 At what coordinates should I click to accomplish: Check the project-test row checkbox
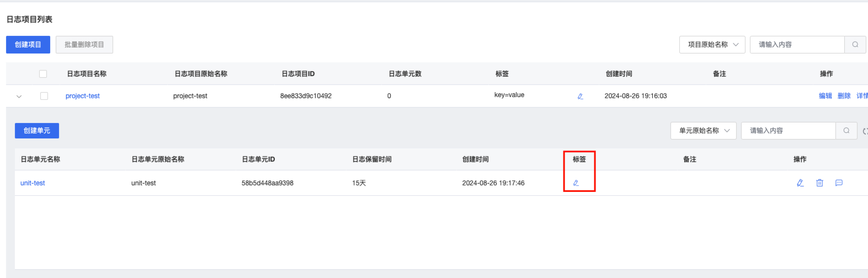44,96
